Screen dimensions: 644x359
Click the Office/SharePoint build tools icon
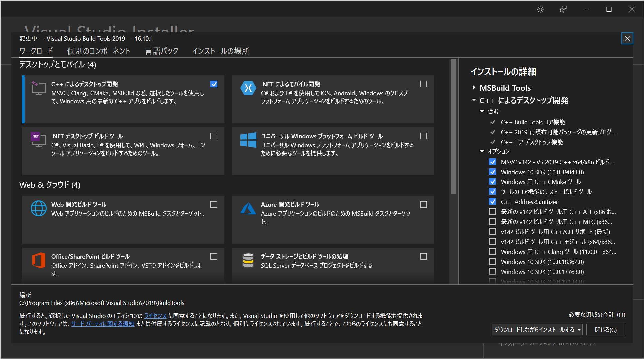pos(39,260)
